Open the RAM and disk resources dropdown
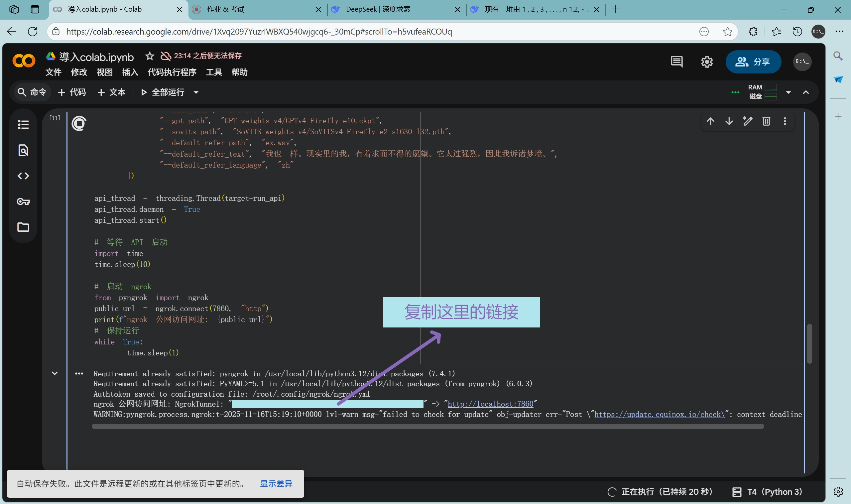Screen dimensions: 851x504 (x=788, y=92)
